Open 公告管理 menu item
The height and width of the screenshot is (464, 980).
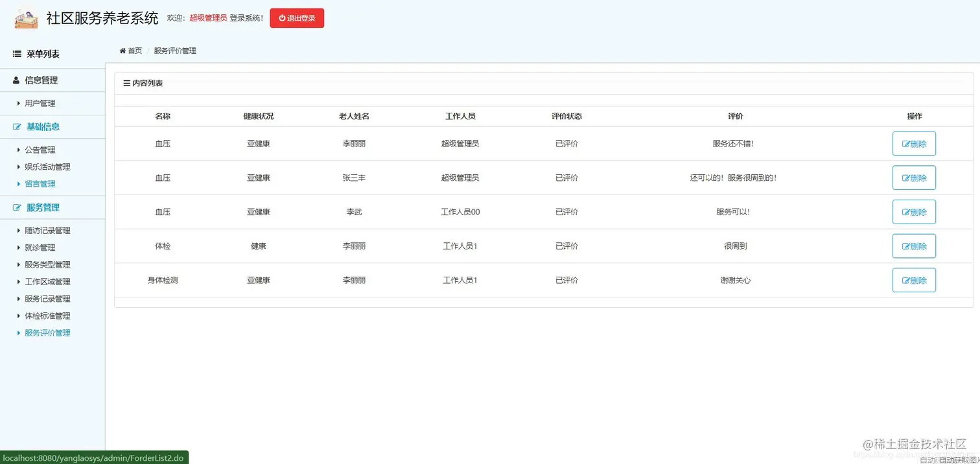(x=40, y=150)
